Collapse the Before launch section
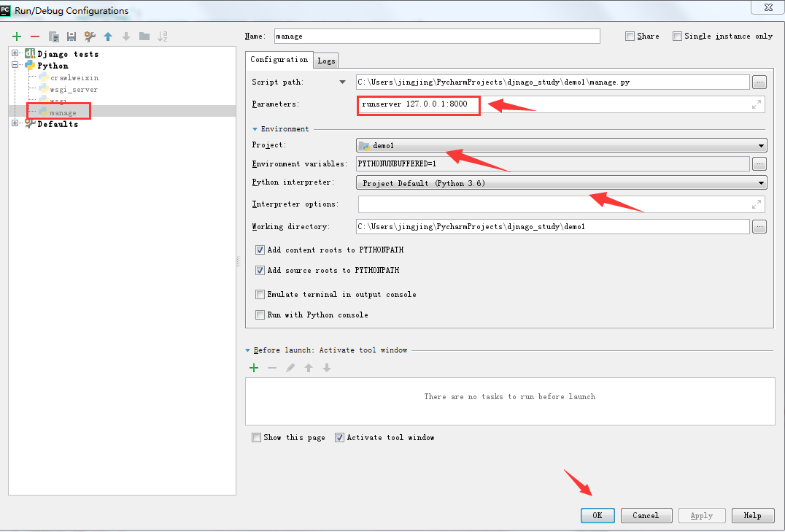 [x=248, y=350]
